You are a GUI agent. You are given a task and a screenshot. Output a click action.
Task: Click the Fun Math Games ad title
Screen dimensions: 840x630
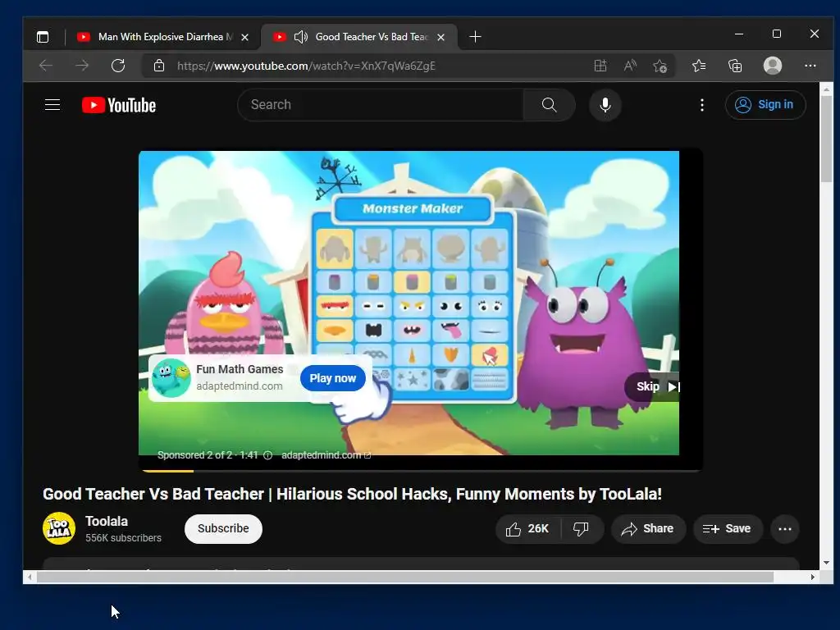240,369
